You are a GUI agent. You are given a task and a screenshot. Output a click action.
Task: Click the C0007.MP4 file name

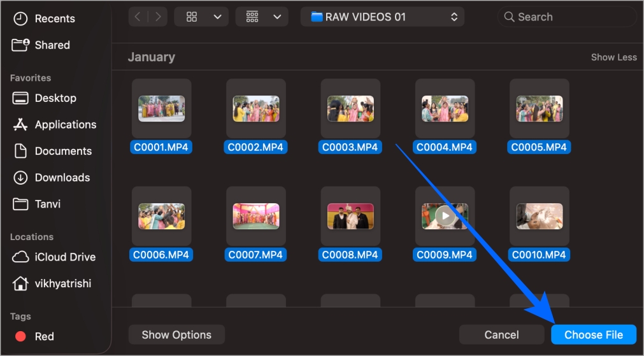(x=255, y=255)
